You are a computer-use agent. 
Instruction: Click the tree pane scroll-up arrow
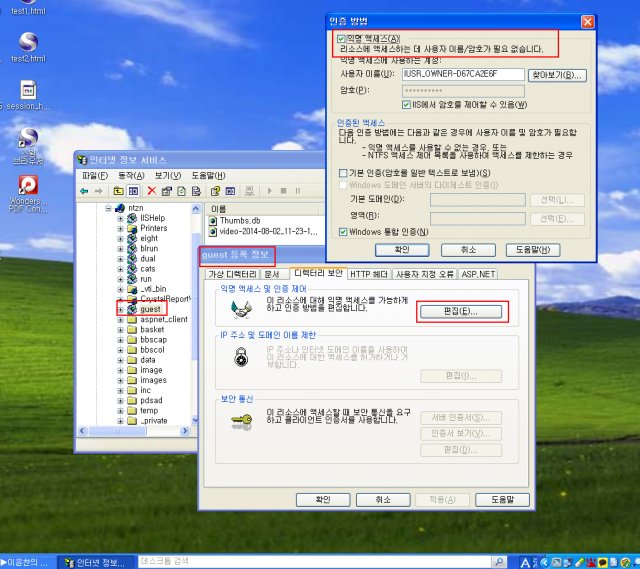196,209
